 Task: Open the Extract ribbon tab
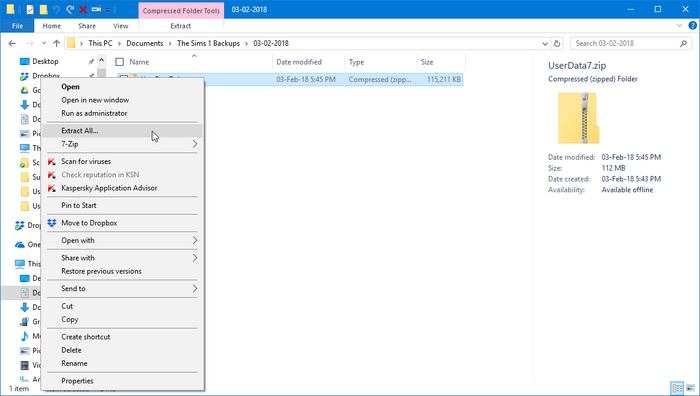[x=181, y=26]
